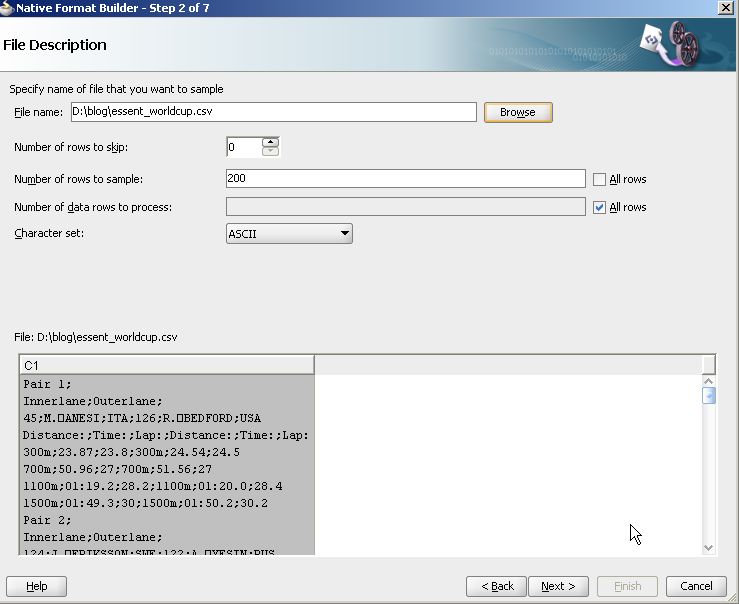Image resolution: width=739 pixels, height=604 pixels.
Task: Close the Native Format Builder dialog
Action: (x=725, y=8)
